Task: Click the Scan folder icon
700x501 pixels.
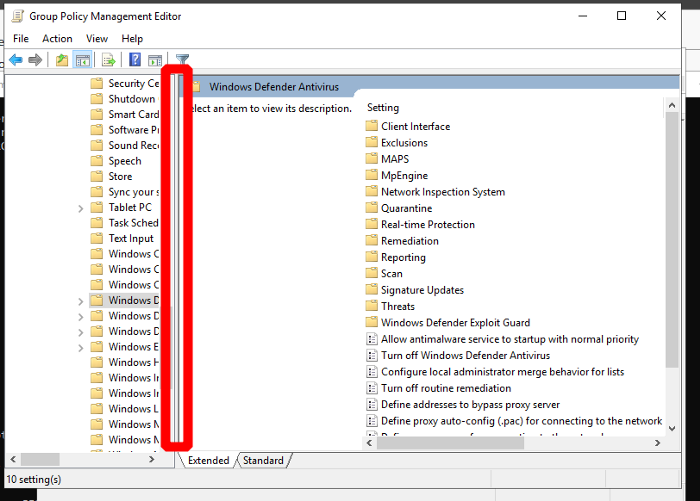Action: 371,273
